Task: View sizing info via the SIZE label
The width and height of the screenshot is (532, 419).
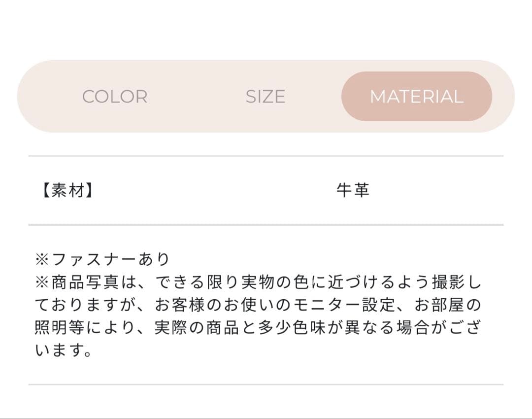Action: tap(265, 97)
